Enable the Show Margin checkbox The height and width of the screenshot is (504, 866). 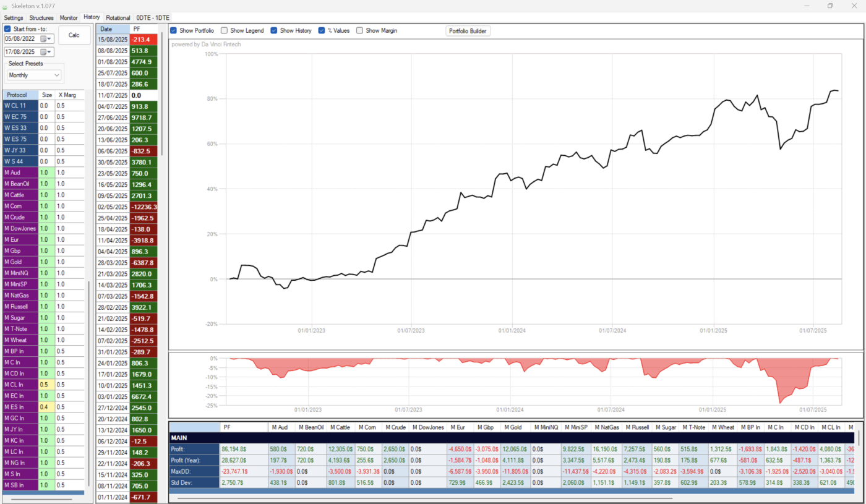360,30
